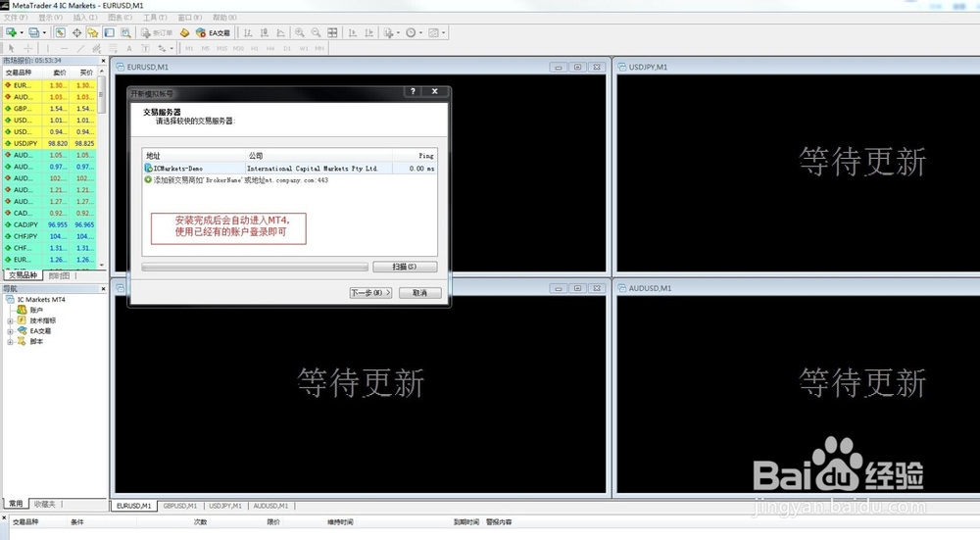Switch to candlestick chart display
This screenshot has width=980, height=540.
(x=265, y=32)
